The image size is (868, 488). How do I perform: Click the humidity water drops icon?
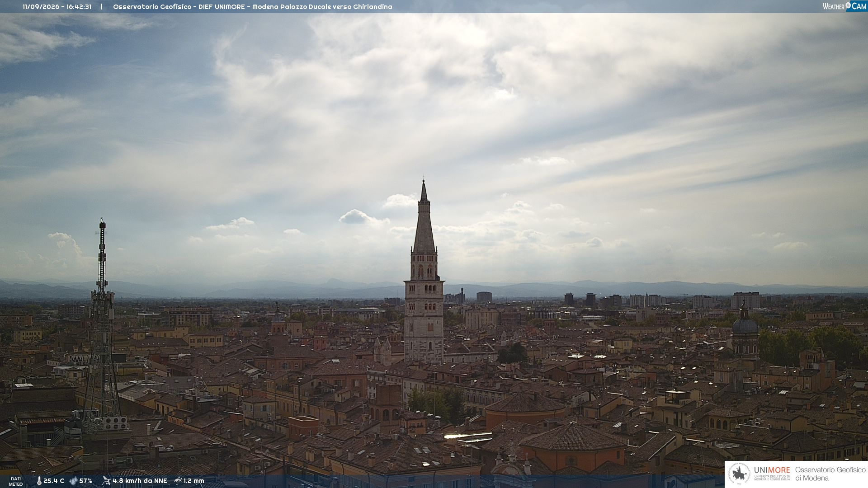pos(73,481)
